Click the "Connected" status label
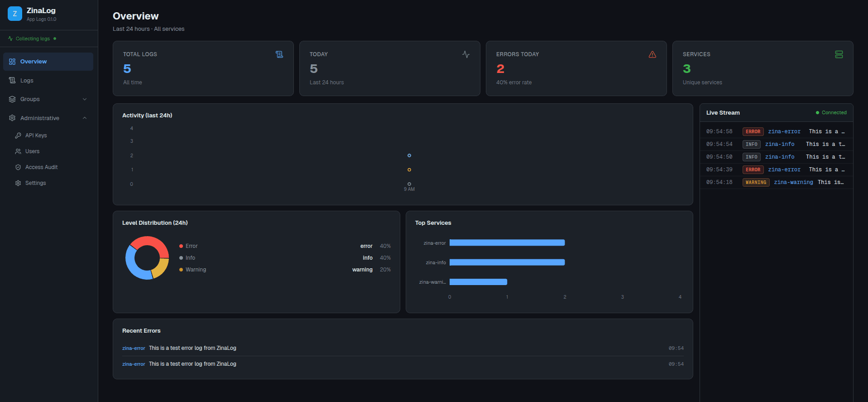 834,113
